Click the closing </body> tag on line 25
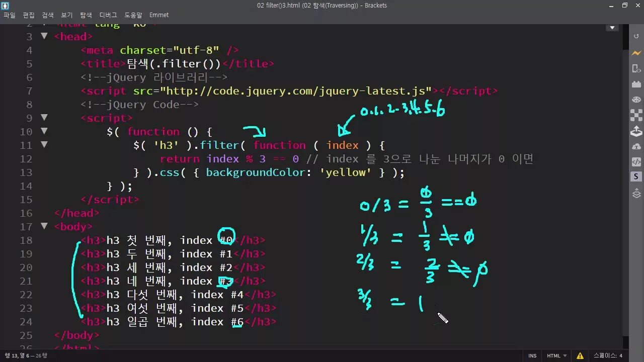This screenshot has height=362, width=644. (76, 335)
